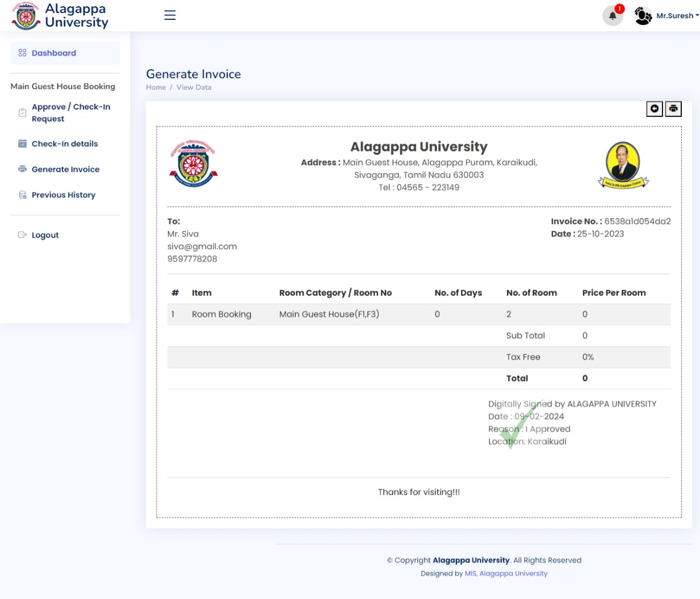This screenshot has height=599, width=700.
Task: Click the Alagappa University header logo
Action: [x=60, y=16]
